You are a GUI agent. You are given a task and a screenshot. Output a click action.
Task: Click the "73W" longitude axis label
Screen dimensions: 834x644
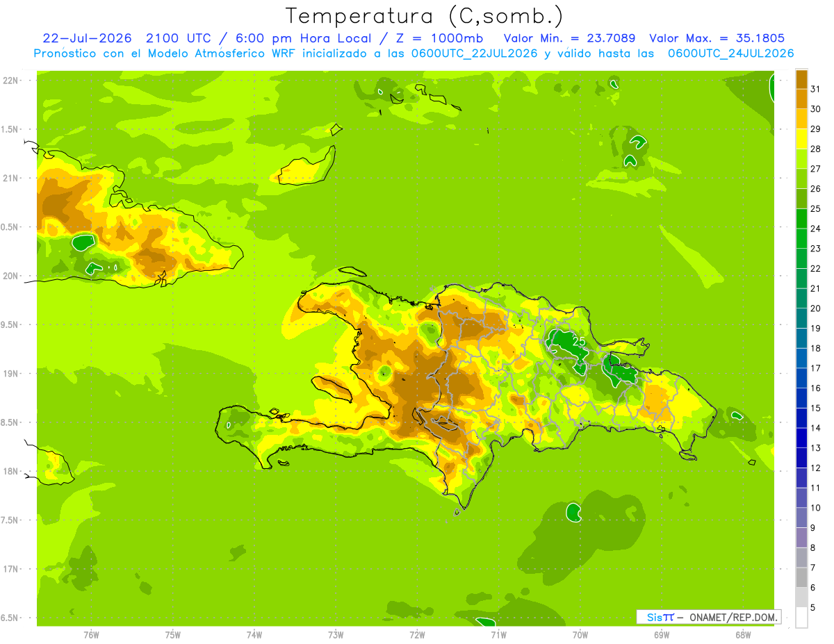point(336,634)
